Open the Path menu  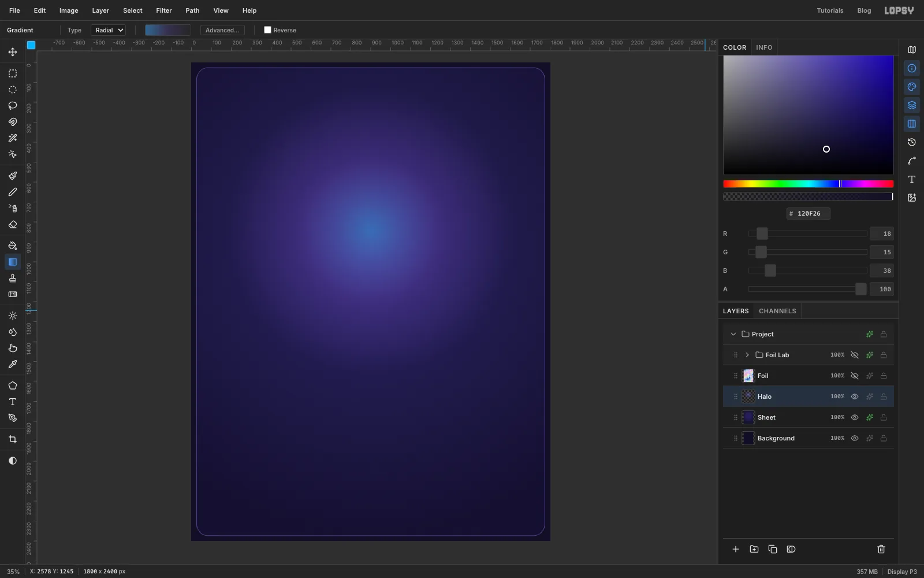(x=192, y=10)
